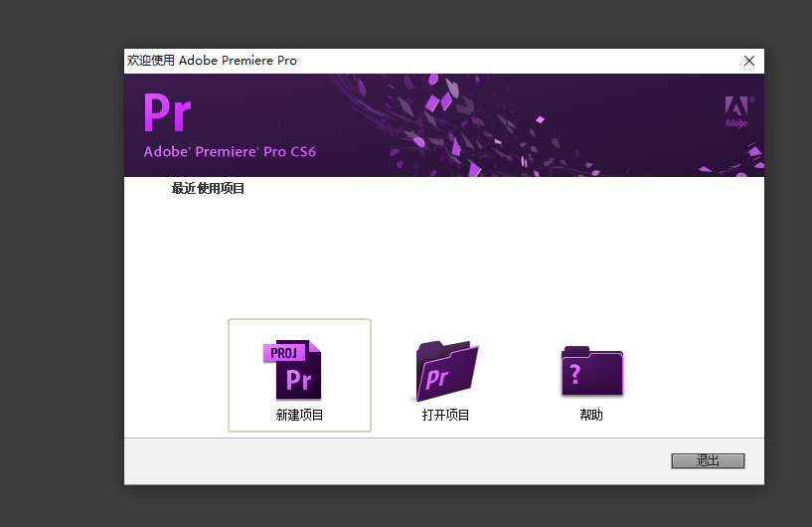The height and width of the screenshot is (527, 812).
Task: Click the question mark on help folder
Action: 574,375
